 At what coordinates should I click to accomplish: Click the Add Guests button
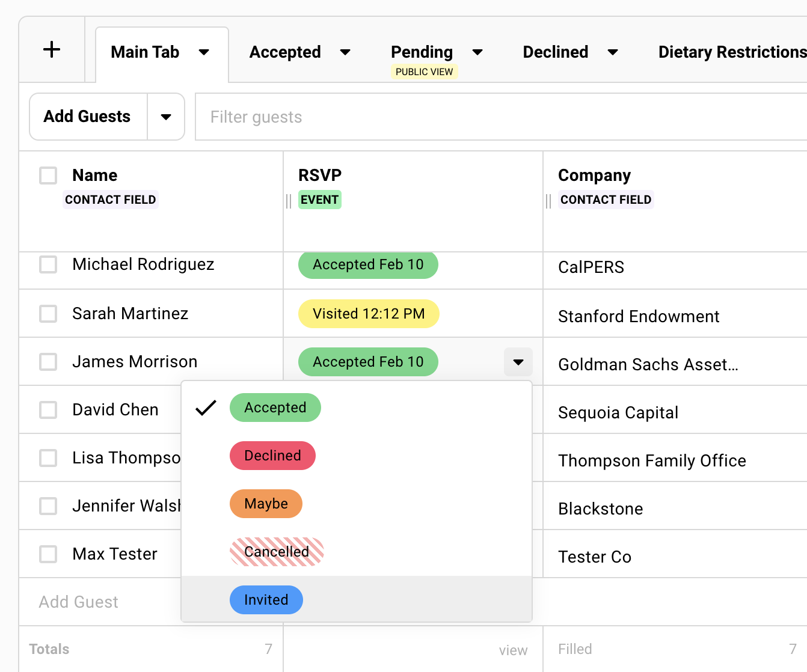click(x=87, y=117)
